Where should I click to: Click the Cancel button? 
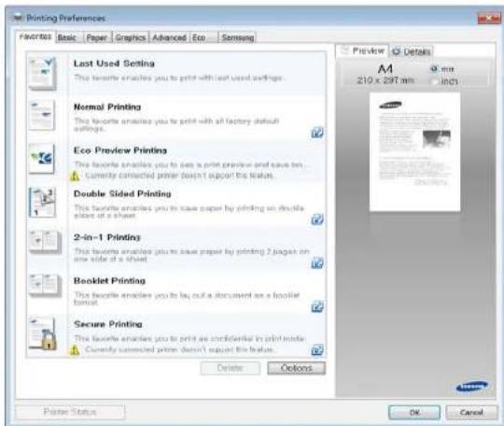[x=471, y=412]
